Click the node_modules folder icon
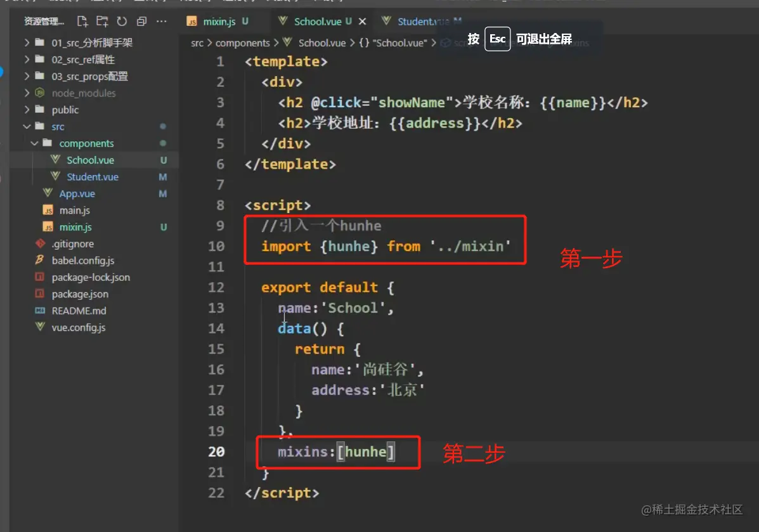The image size is (759, 532). click(x=40, y=93)
